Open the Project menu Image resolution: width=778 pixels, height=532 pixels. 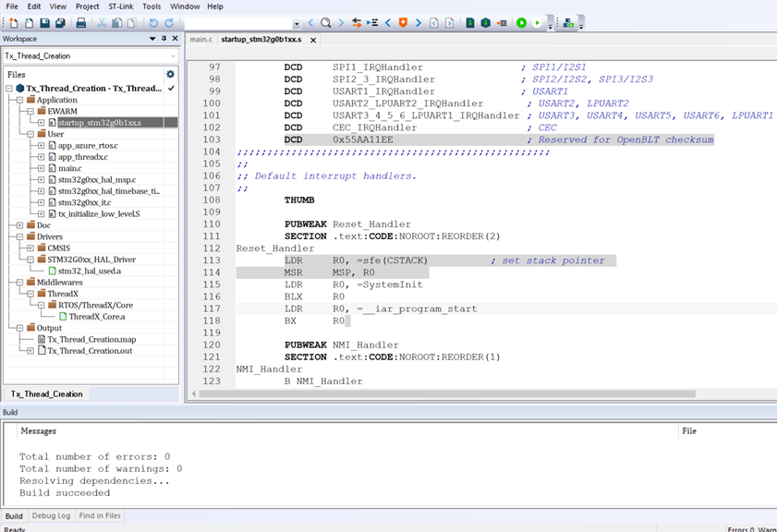[88, 6]
